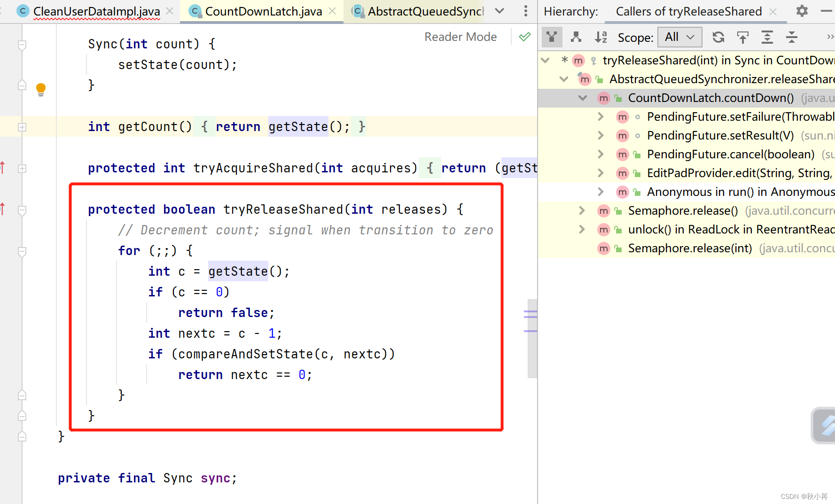Select PendingFuture.cancel(boolean) row
This screenshot has width=835, height=504.
687,154
